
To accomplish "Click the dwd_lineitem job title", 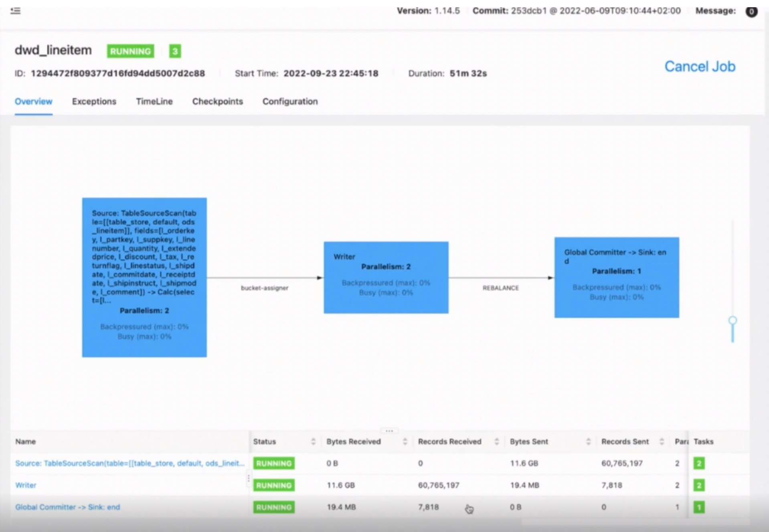I will tap(53, 50).
